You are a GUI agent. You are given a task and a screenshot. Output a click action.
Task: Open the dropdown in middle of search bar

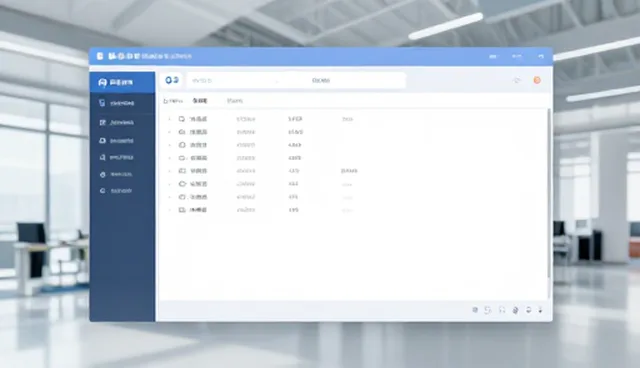321,80
